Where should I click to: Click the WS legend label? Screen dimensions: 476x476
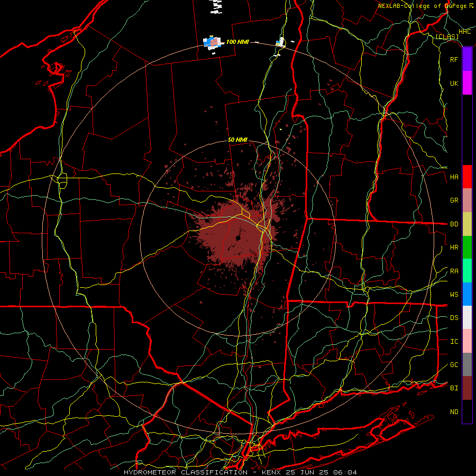coord(454,295)
